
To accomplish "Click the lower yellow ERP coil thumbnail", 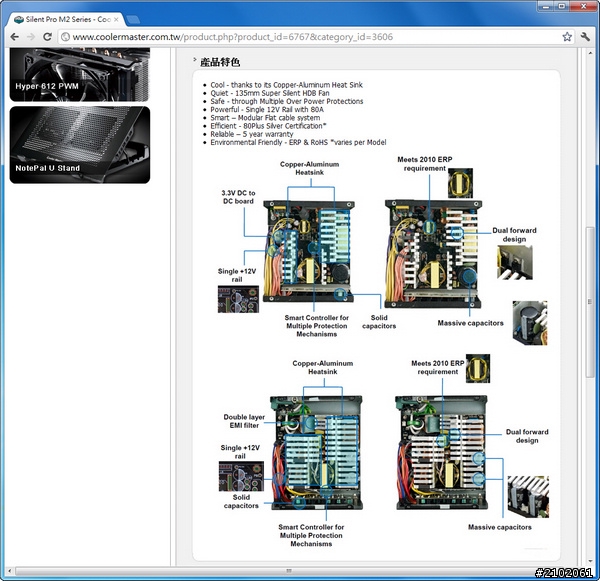I will pyautogui.click(x=478, y=369).
